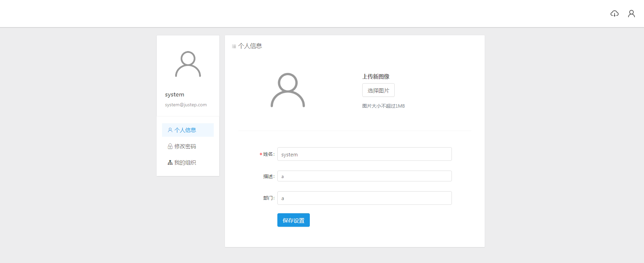Click the 描述 field label
Image resolution: width=644 pixels, height=263 pixels.
click(x=269, y=176)
